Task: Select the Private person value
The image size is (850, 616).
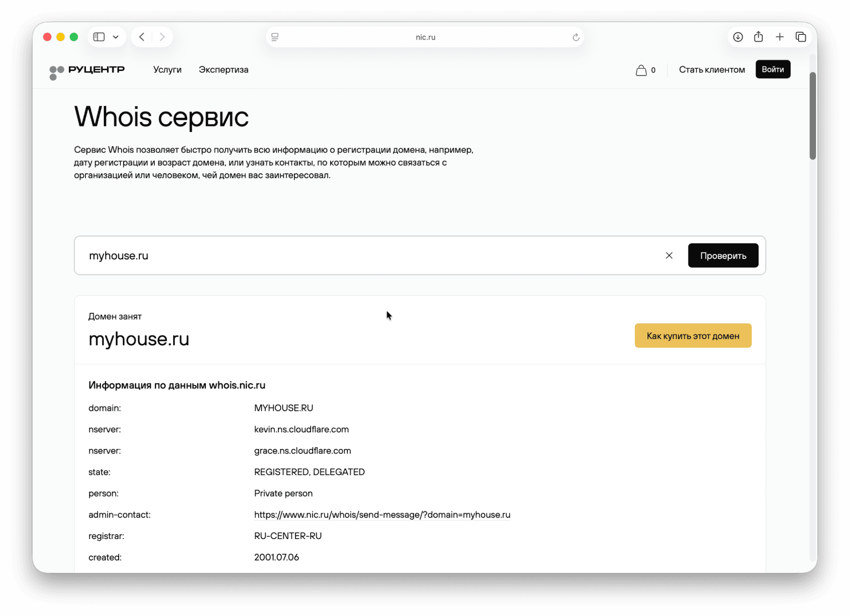Action: (x=283, y=493)
